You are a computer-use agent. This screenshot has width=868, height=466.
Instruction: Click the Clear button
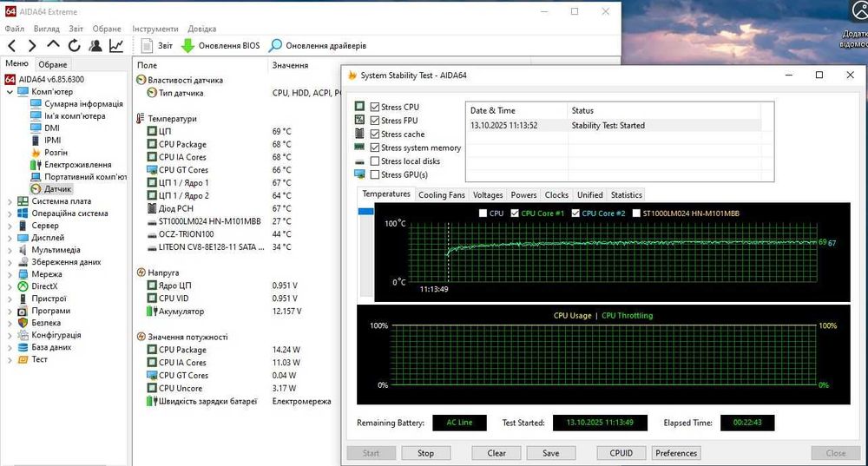(x=496, y=453)
